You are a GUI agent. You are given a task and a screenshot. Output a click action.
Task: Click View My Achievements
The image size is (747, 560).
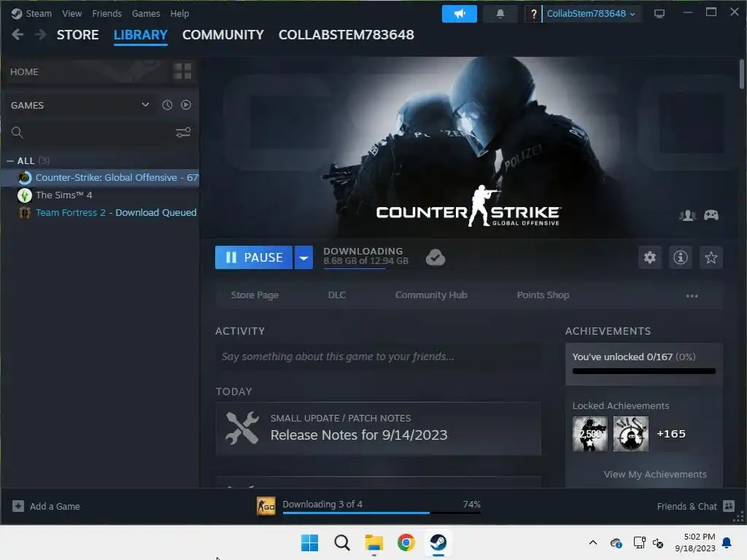(655, 474)
